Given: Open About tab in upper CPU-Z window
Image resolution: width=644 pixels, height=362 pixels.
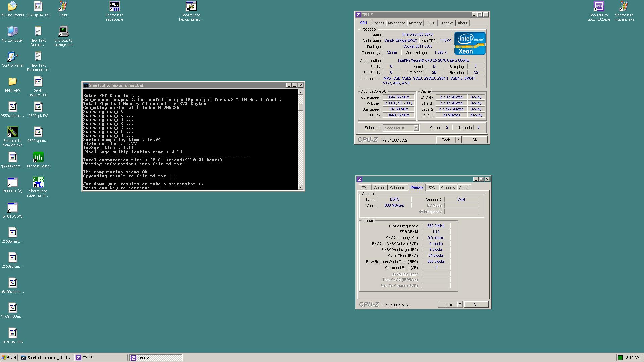Looking at the screenshot, I should (462, 23).
